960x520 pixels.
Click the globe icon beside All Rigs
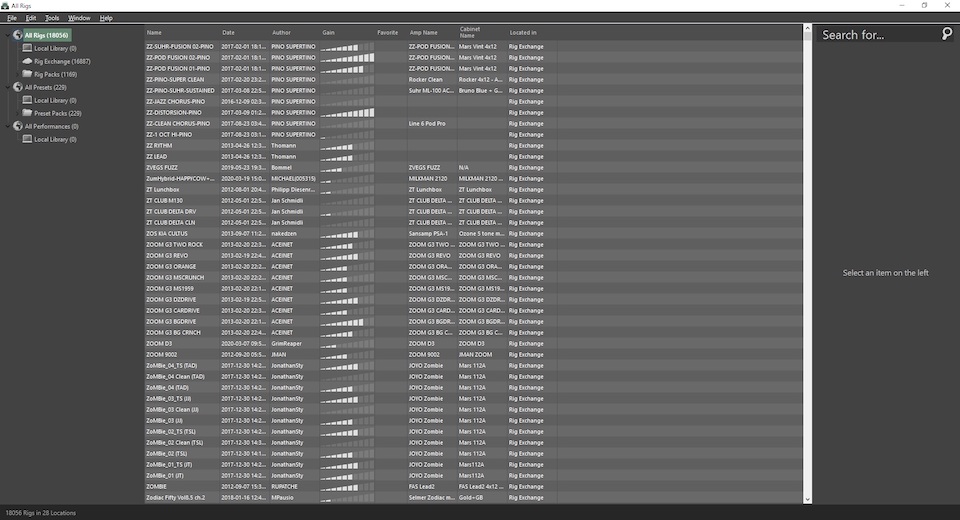[x=18, y=35]
